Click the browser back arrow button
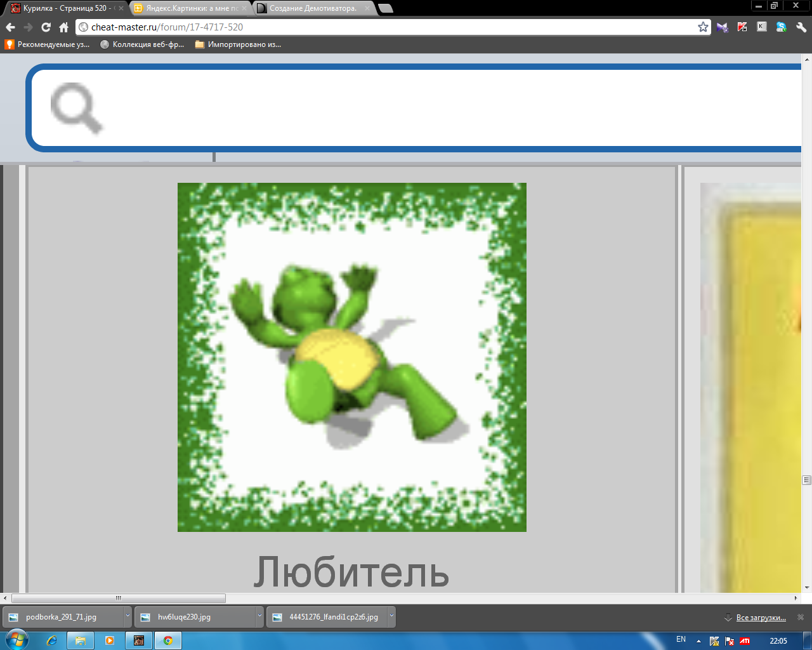The height and width of the screenshot is (650, 812). 10,27
